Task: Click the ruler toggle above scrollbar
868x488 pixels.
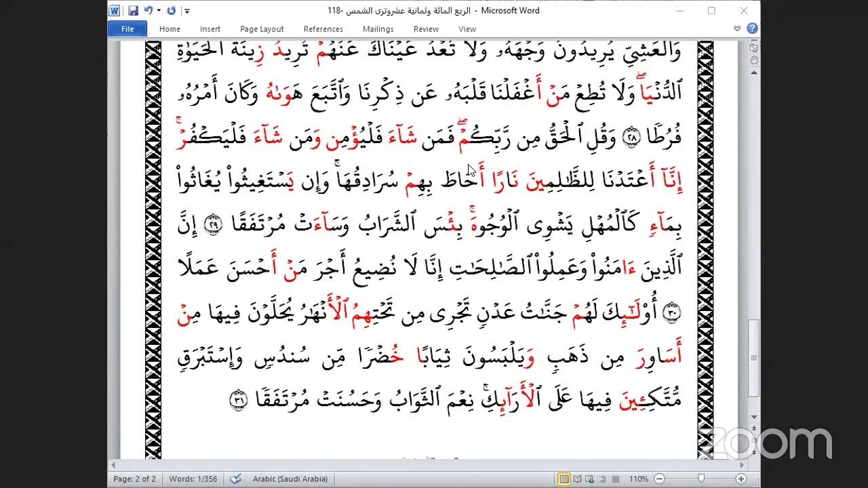Action: point(754,47)
